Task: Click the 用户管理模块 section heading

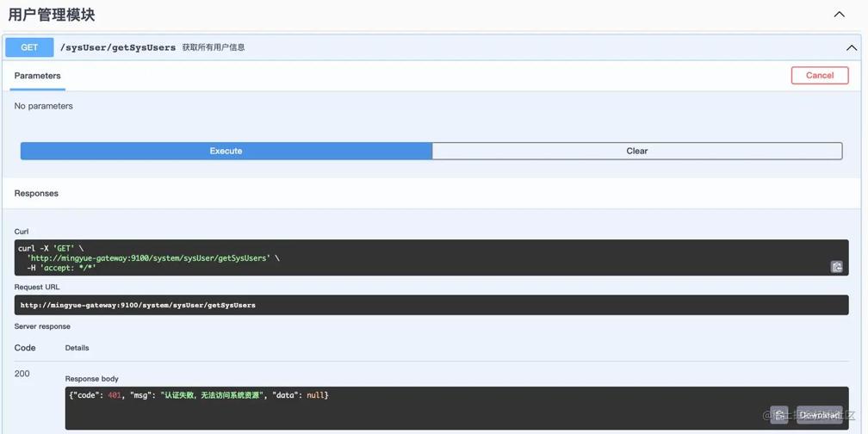Action: tap(52, 15)
